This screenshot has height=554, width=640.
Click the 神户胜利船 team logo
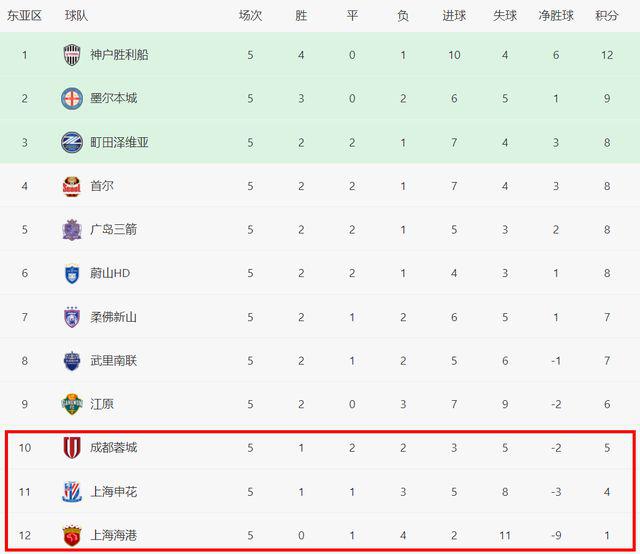tap(73, 54)
